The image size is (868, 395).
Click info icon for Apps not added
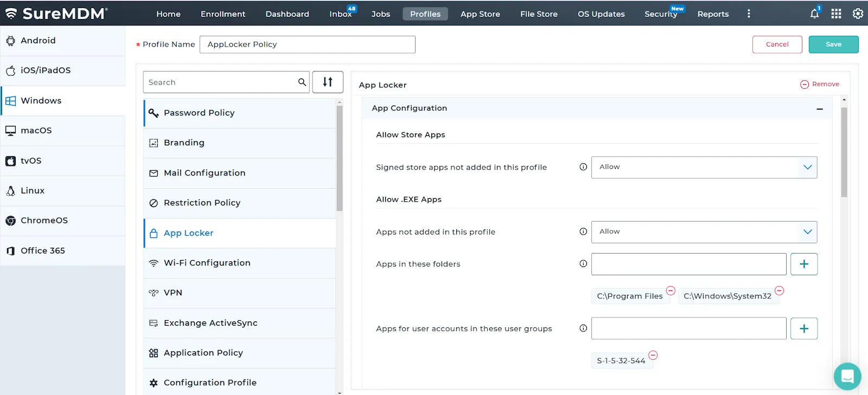[x=583, y=231]
